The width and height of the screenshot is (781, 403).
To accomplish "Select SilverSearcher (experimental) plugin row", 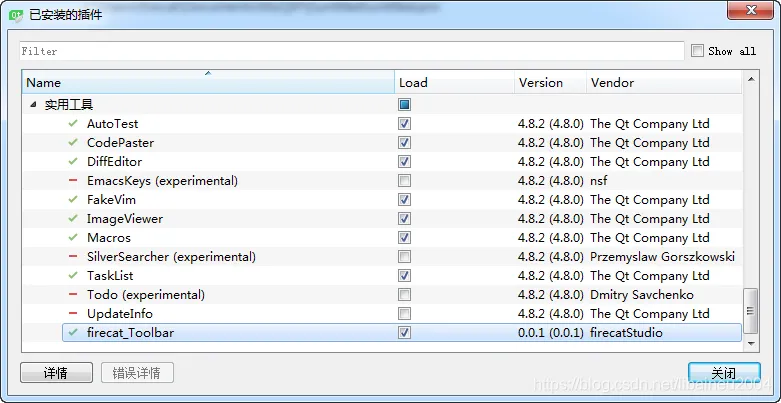I will coord(382,257).
